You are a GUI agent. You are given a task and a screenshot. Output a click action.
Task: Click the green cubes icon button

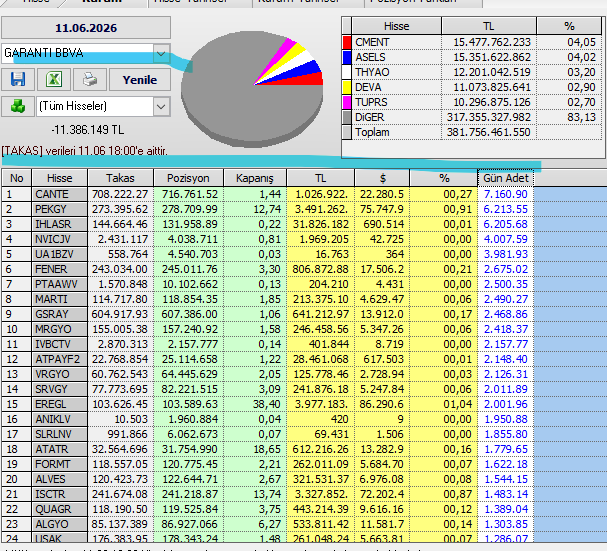pos(18,106)
